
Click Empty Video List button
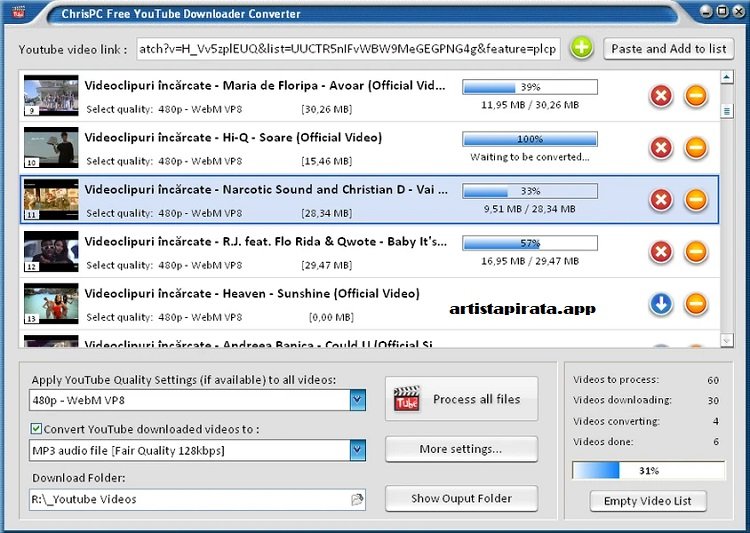point(648,501)
